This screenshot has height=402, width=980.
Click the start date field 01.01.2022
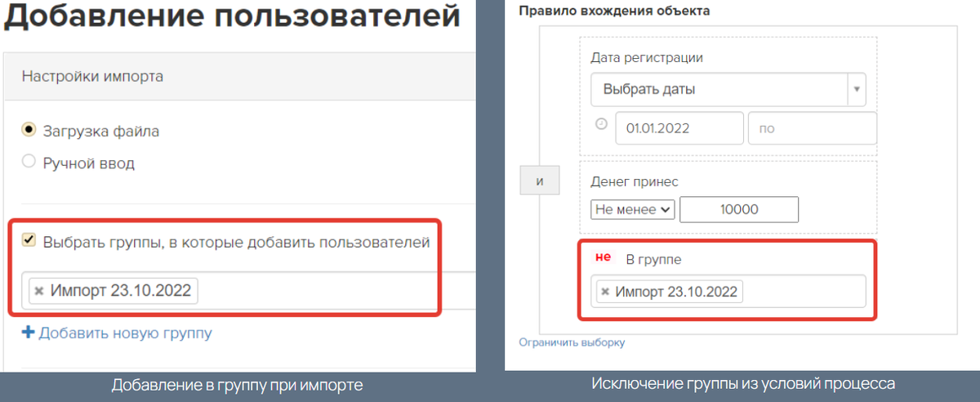point(679,129)
